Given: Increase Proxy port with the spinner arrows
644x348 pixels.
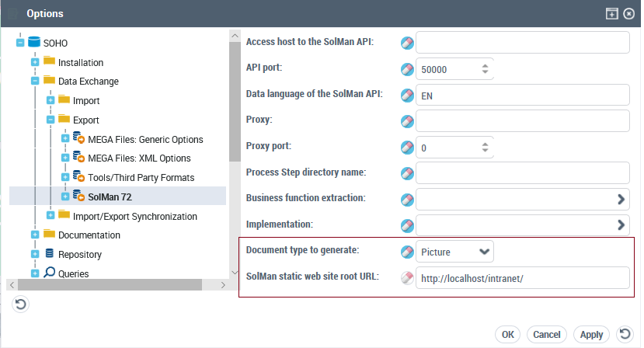Looking at the screenshot, I should coord(486,143).
